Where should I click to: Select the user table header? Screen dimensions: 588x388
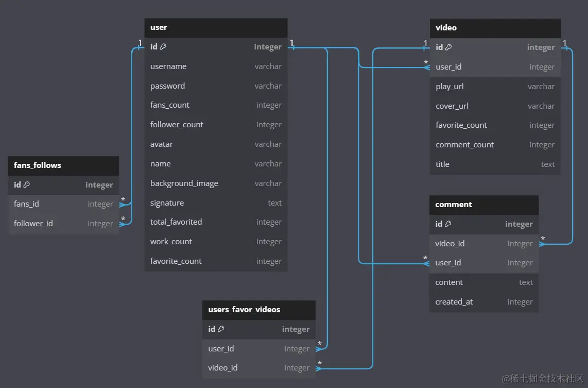click(x=216, y=28)
